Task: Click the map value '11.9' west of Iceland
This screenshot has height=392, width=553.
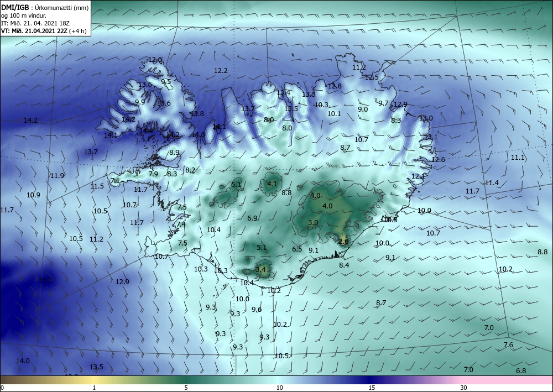Action: (57, 176)
